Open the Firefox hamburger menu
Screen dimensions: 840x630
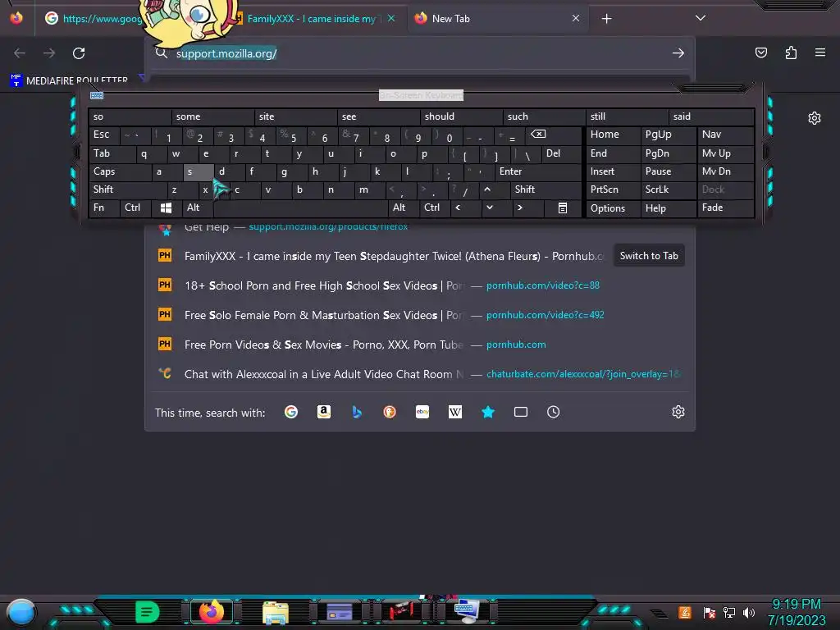(x=820, y=52)
